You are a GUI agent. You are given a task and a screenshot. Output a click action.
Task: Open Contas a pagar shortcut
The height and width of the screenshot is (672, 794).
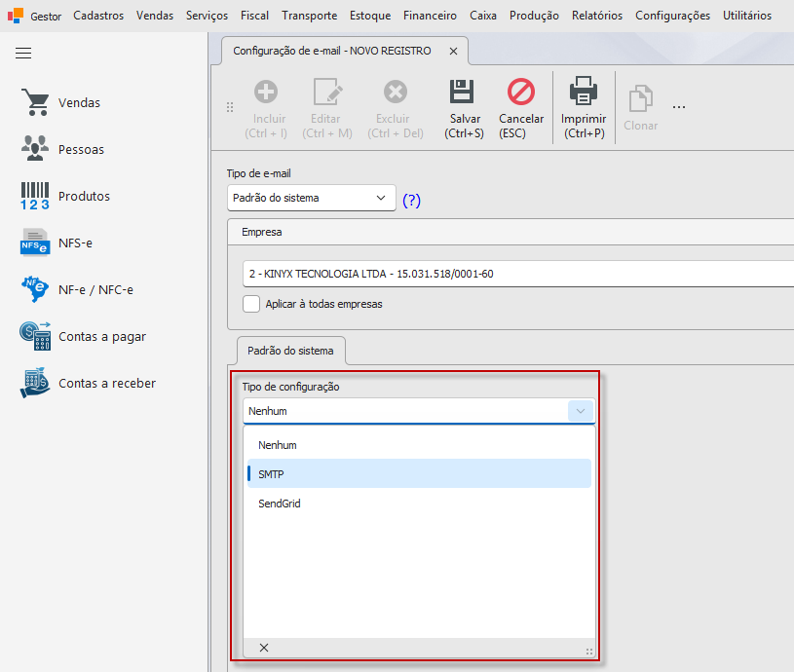click(x=83, y=337)
